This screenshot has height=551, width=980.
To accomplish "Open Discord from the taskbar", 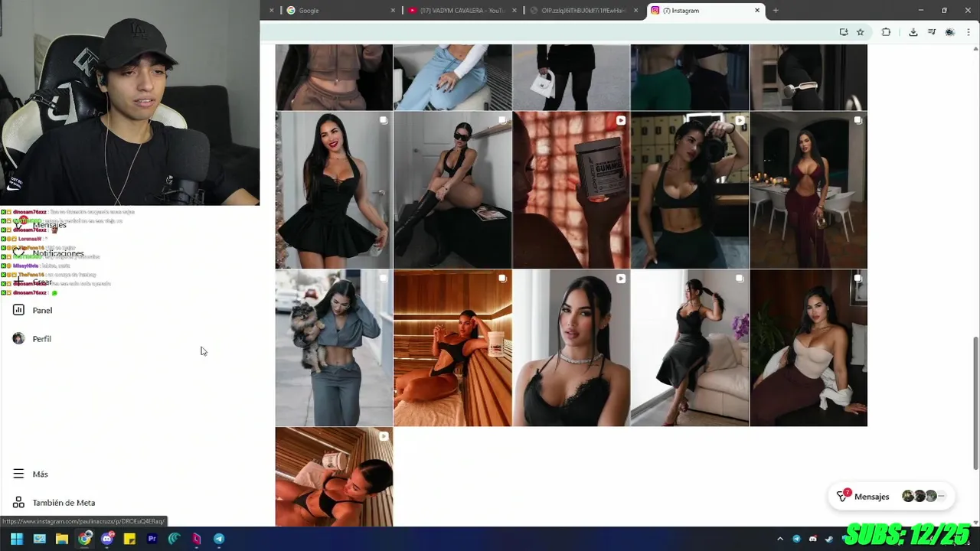I will pos(107,539).
